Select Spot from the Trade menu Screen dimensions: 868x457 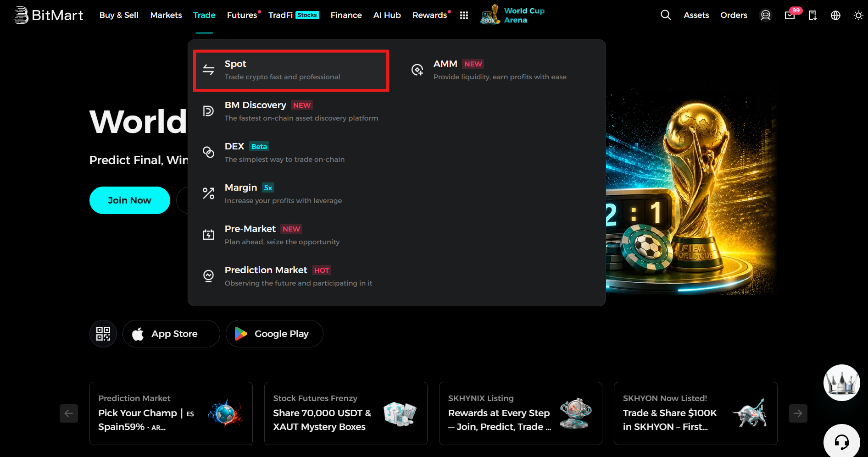291,71
